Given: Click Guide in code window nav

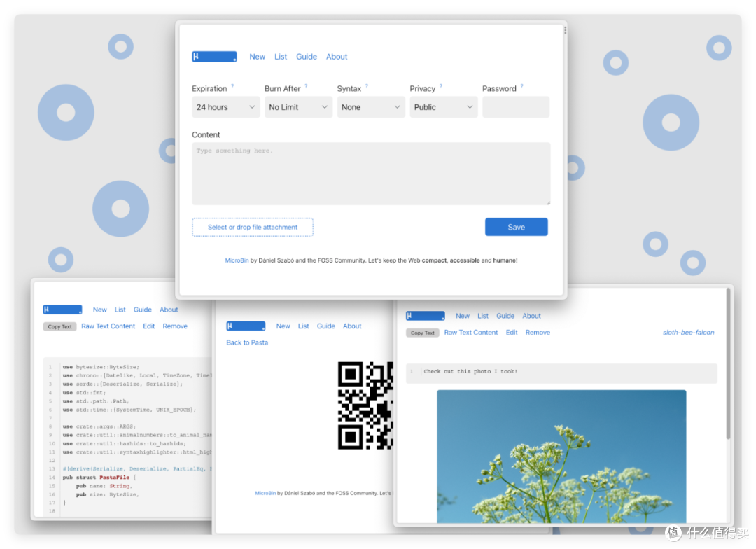Looking at the screenshot, I should (x=143, y=310).
